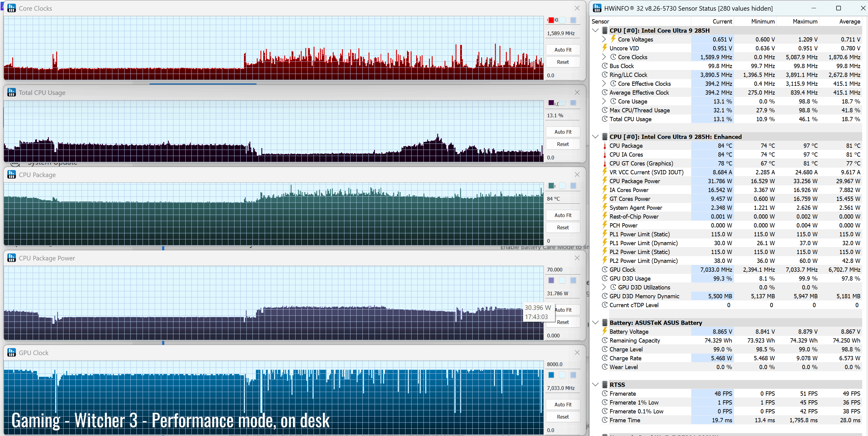The height and width of the screenshot is (436, 868).
Task: Click the lightning icon beside Uncore VID
Action: click(605, 48)
